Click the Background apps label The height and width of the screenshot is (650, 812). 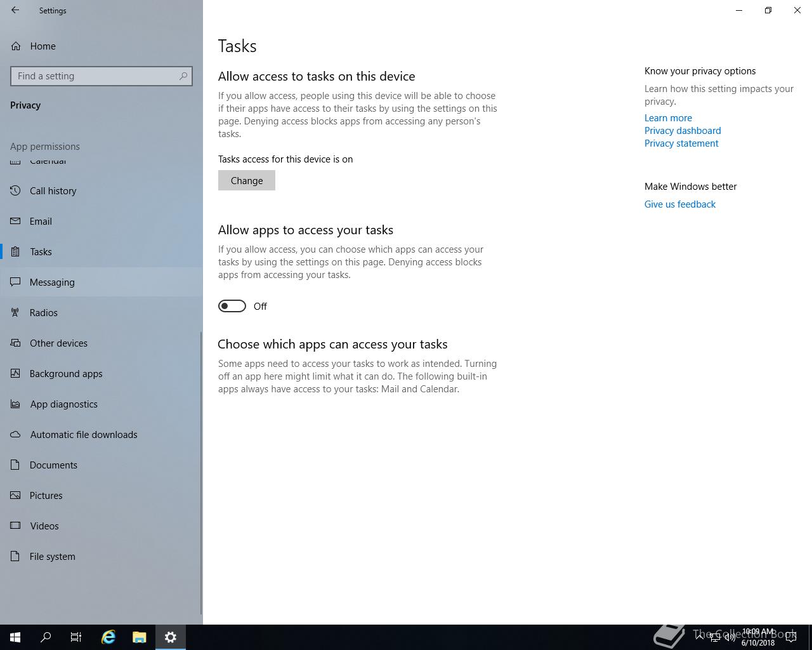point(66,374)
